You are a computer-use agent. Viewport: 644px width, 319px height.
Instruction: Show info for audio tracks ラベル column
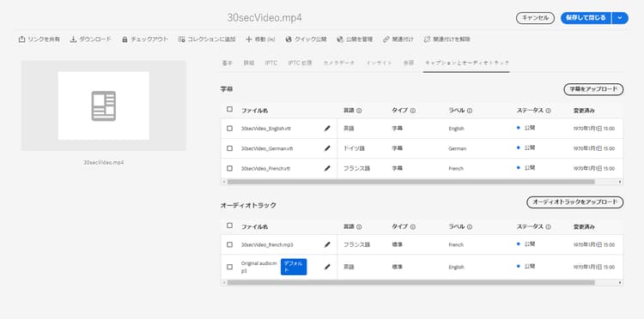click(470, 226)
